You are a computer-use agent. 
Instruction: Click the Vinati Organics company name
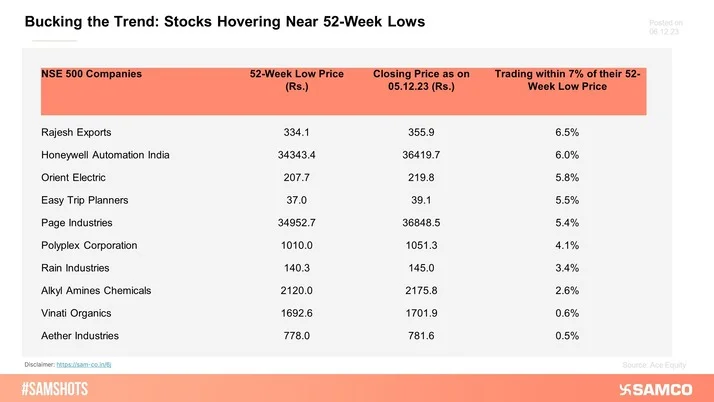76,312
